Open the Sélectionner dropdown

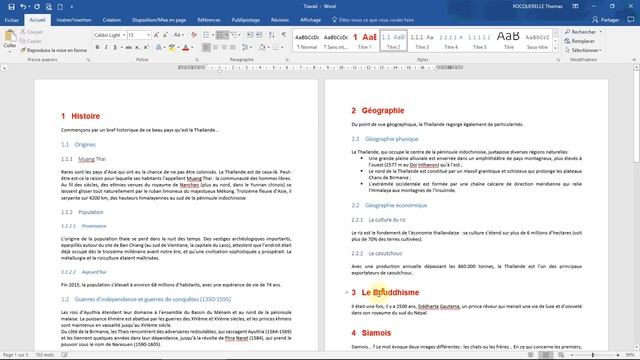[x=583, y=50]
